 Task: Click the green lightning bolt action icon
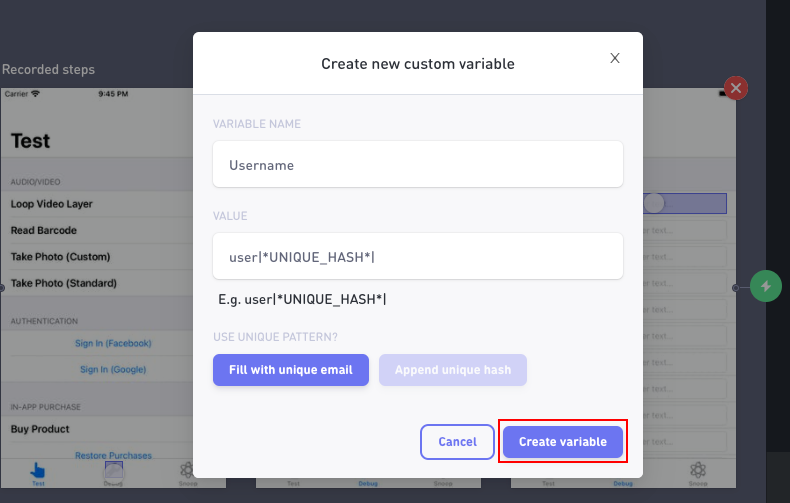click(x=765, y=286)
